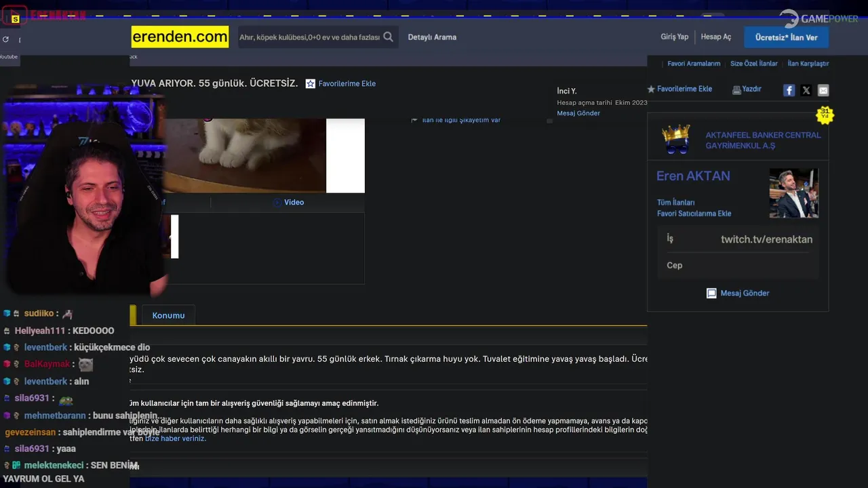Click Yazdır link
Viewport: 868px width, 488px height.
tap(751, 89)
